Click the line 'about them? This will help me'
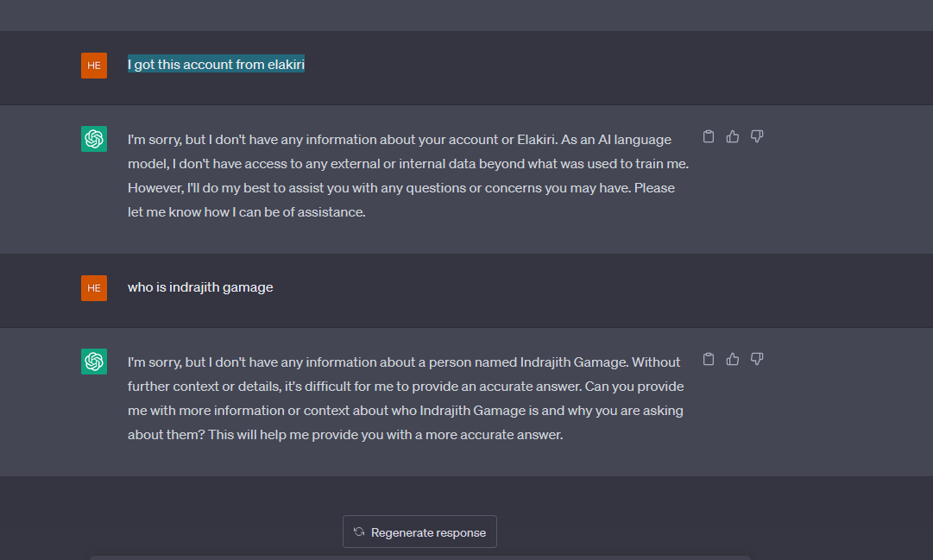933x560 pixels. tap(345, 435)
